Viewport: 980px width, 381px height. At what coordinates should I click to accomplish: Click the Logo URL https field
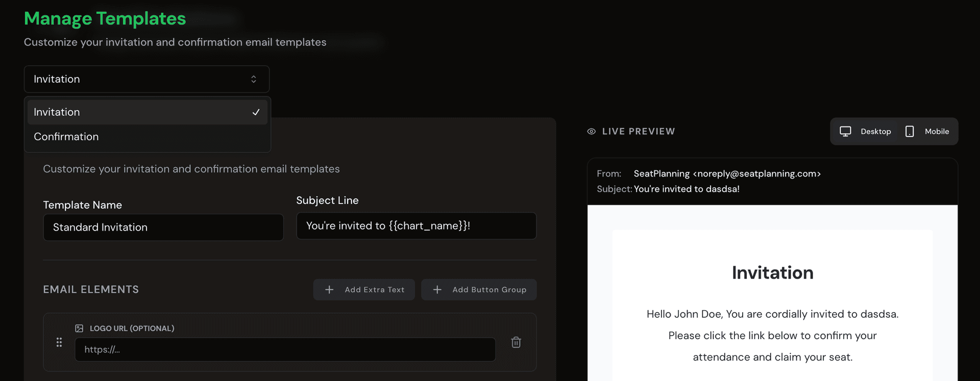[x=285, y=350]
